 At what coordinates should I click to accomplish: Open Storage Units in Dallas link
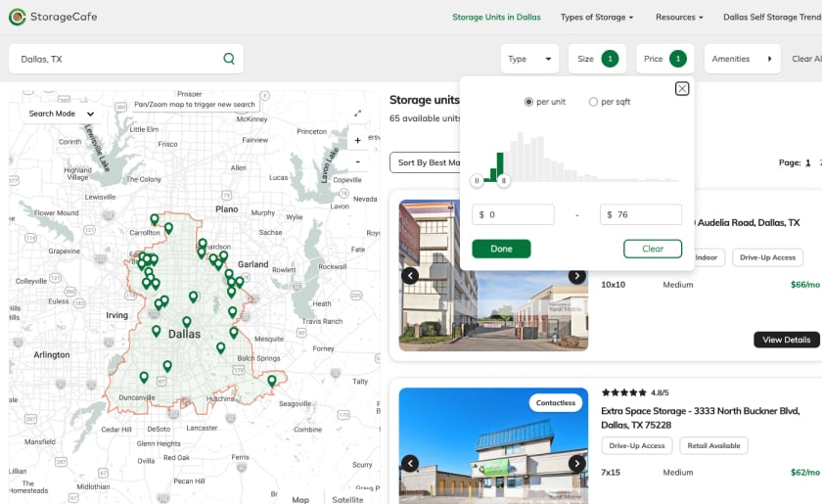[x=496, y=18]
